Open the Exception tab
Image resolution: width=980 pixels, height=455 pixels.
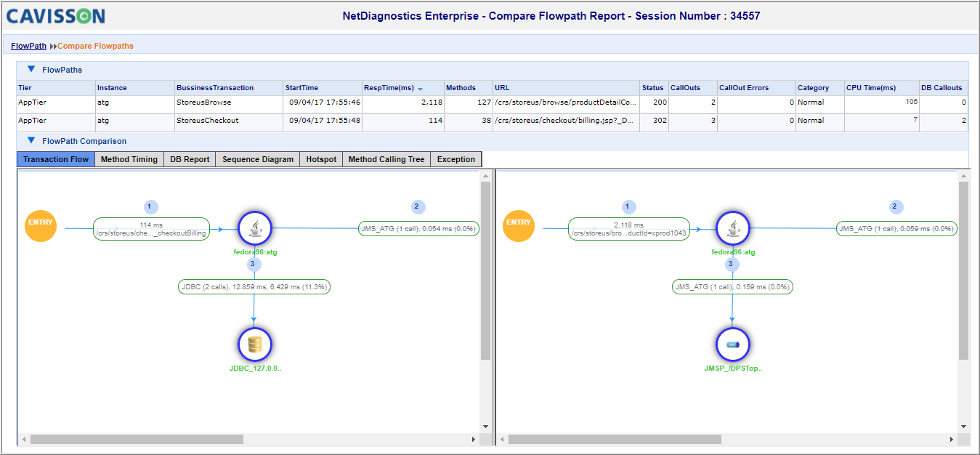[456, 159]
